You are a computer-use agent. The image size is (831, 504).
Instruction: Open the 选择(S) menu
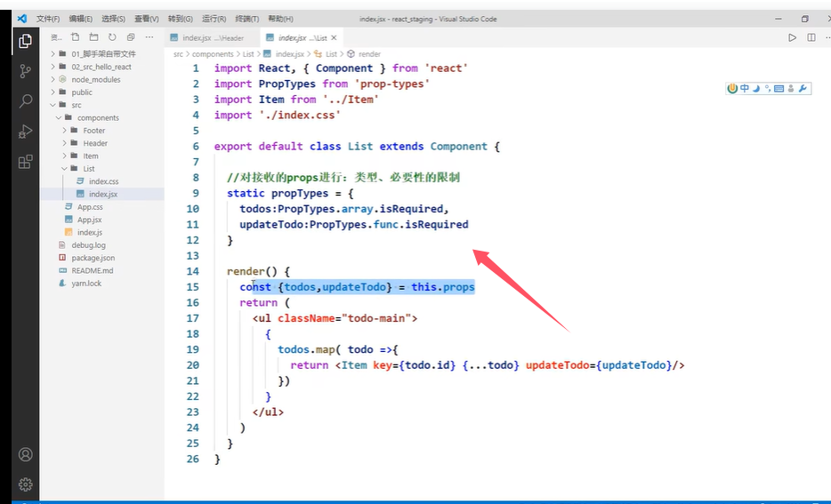click(x=113, y=19)
